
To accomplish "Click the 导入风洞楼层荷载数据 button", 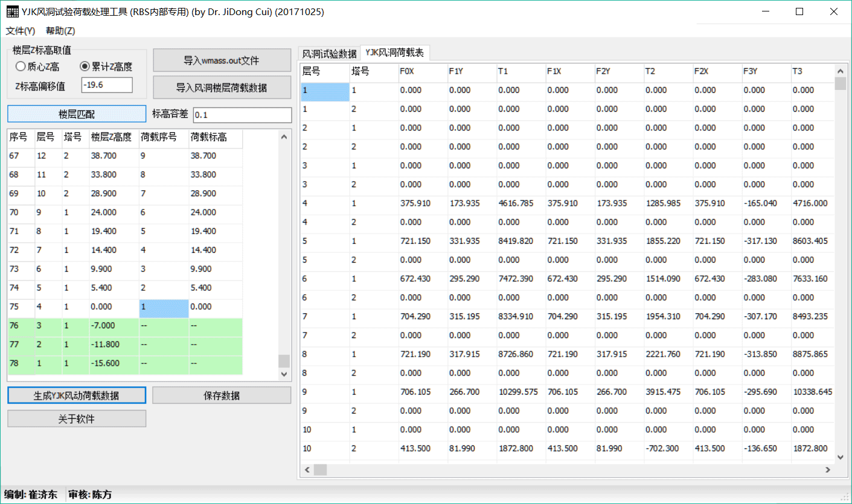I will 222,88.
